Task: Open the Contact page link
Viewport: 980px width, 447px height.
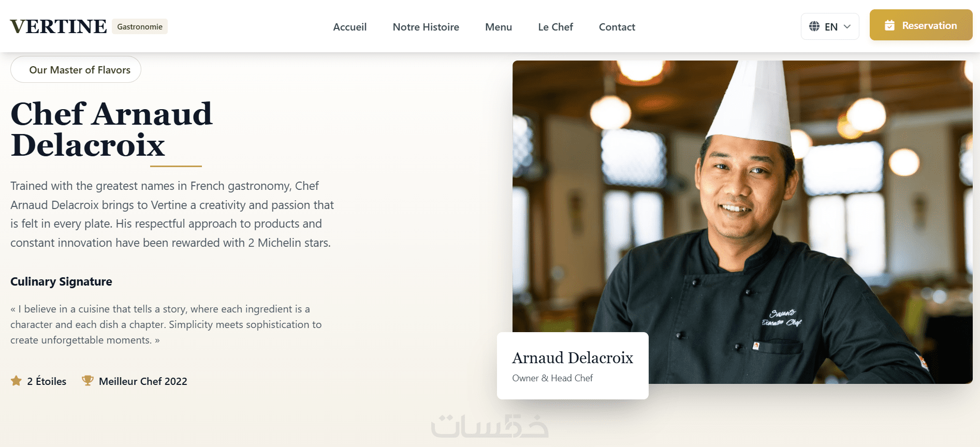Action: [617, 27]
